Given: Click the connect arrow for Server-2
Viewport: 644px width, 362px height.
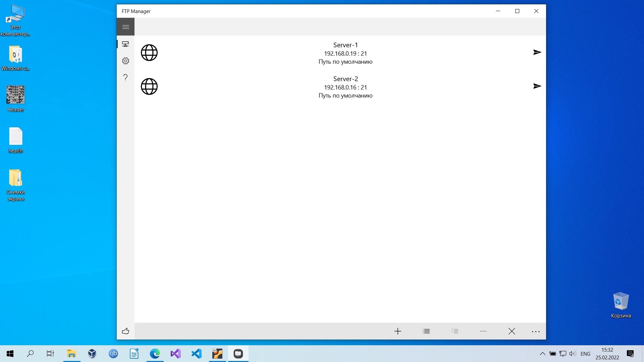Looking at the screenshot, I should [x=537, y=86].
